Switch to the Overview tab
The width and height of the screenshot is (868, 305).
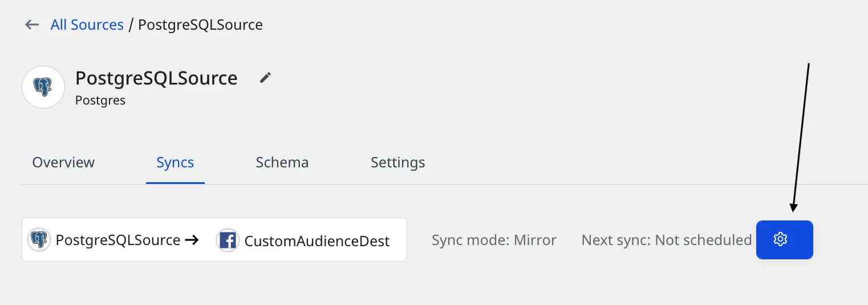coord(63,162)
